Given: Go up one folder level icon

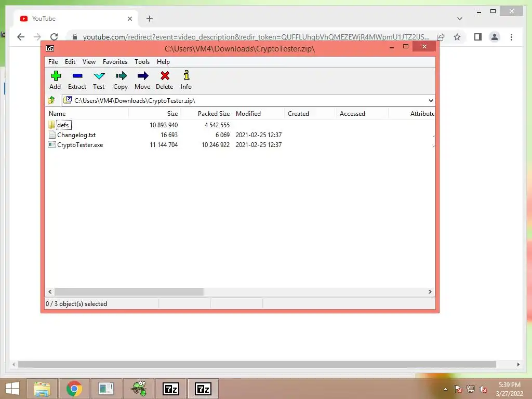Looking at the screenshot, I should [x=51, y=100].
